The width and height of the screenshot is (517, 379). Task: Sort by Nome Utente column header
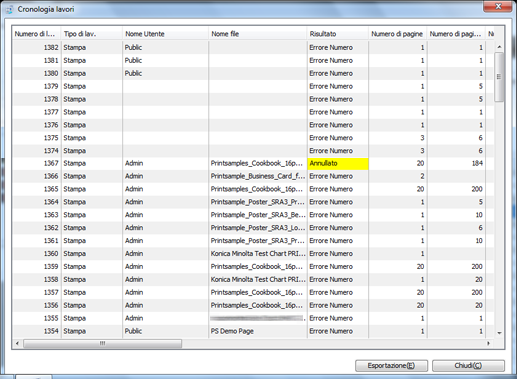(166, 34)
